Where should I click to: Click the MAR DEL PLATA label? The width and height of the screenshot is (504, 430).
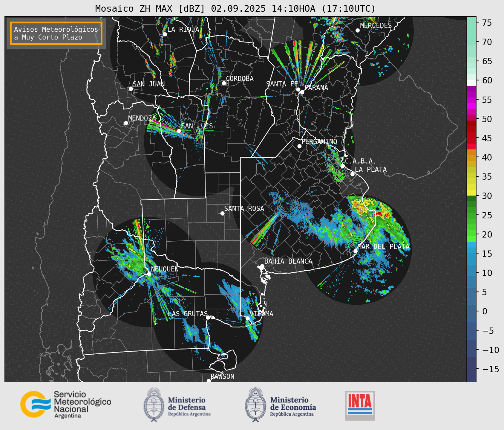point(384,247)
